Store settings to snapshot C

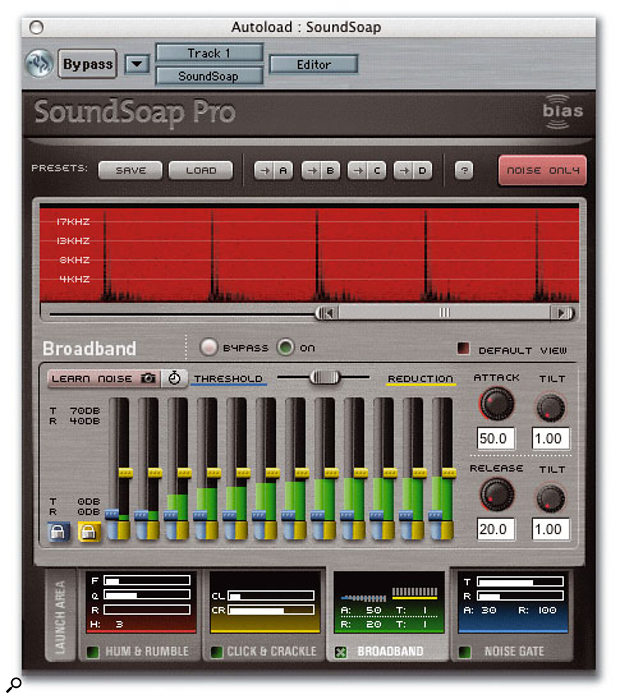pos(367,171)
